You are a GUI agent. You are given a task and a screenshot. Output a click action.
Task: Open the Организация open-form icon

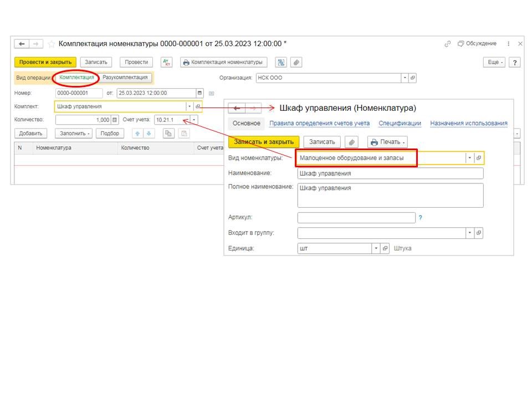[412, 78]
